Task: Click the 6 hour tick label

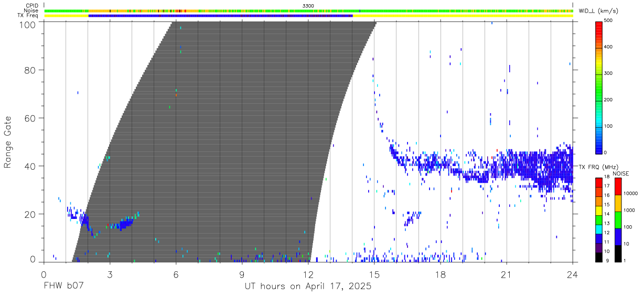Action: click(x=176, y=274)
